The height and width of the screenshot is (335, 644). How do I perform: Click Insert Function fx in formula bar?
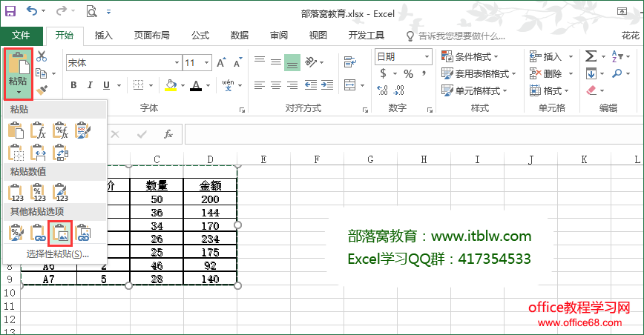tap(168, 134)
